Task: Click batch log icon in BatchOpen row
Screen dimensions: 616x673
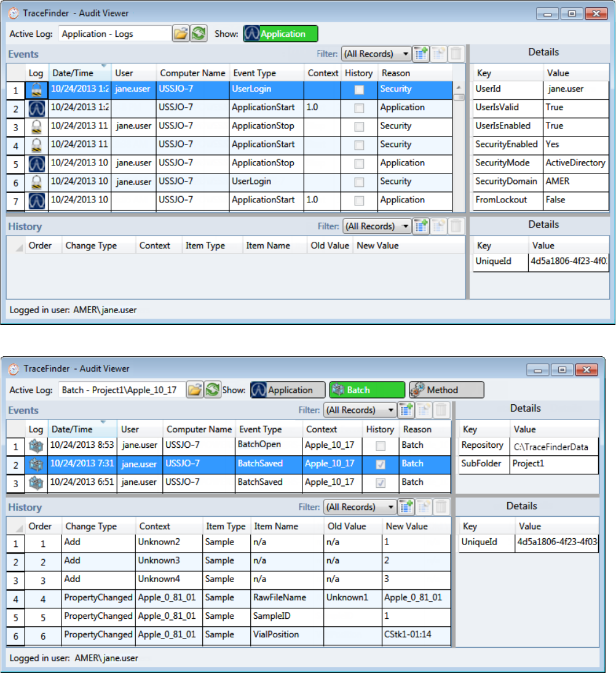Action: [x=36, y=446]
